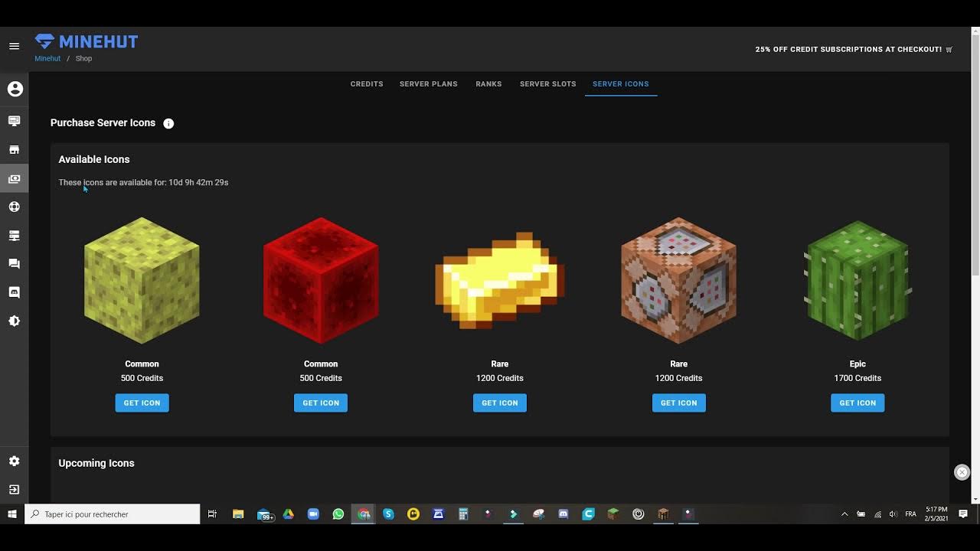Click the Shop breadcrumb text
Viewport: 980px width, 551px height.
(83, 59)
